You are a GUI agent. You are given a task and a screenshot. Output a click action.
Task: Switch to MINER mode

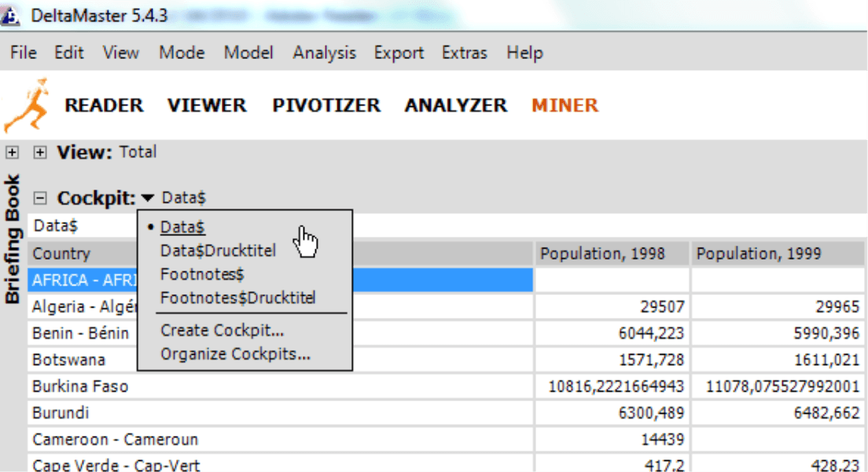click(x=565, y=105)
